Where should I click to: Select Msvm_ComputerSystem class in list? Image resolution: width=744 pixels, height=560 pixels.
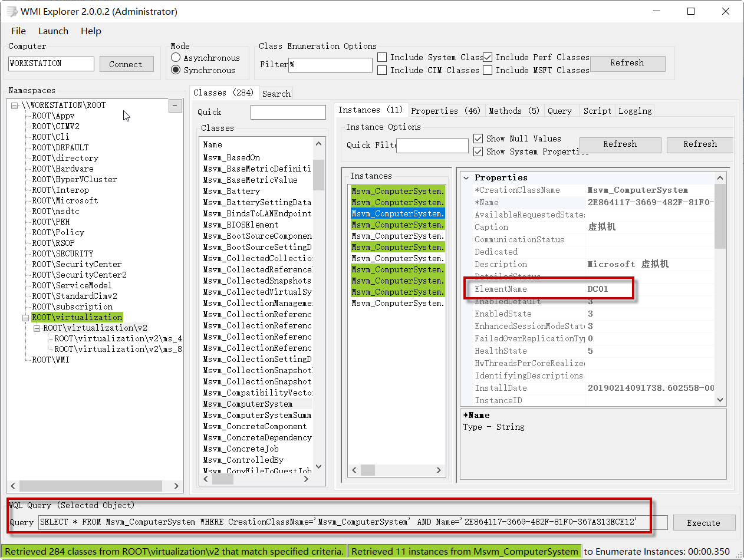(x=248, y=404)
